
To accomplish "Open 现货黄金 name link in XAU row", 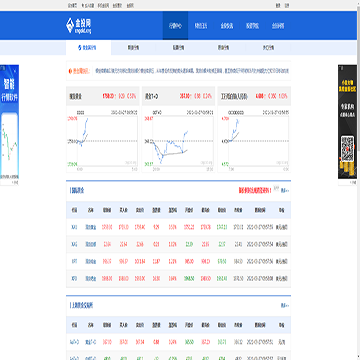I will [91, 228].
